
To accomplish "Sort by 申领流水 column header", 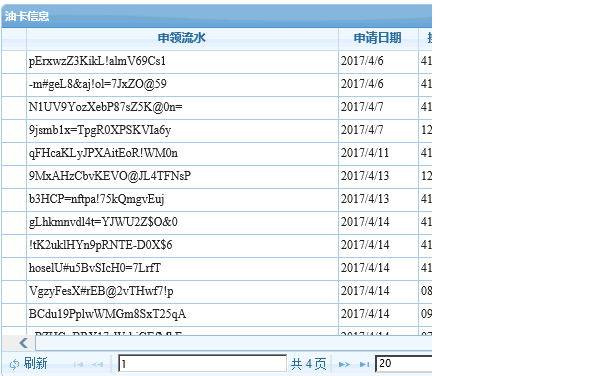I will (182, 38).
